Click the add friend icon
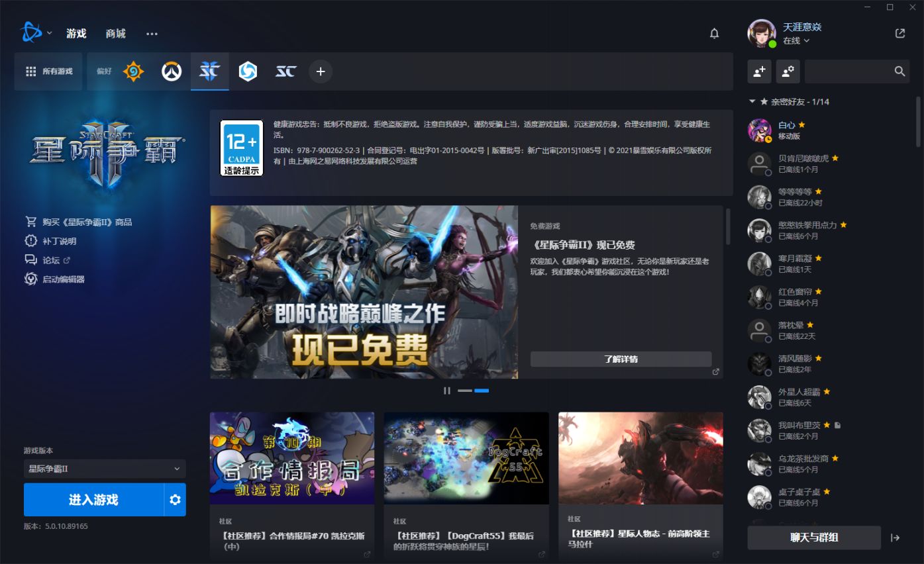 (759, 71)
